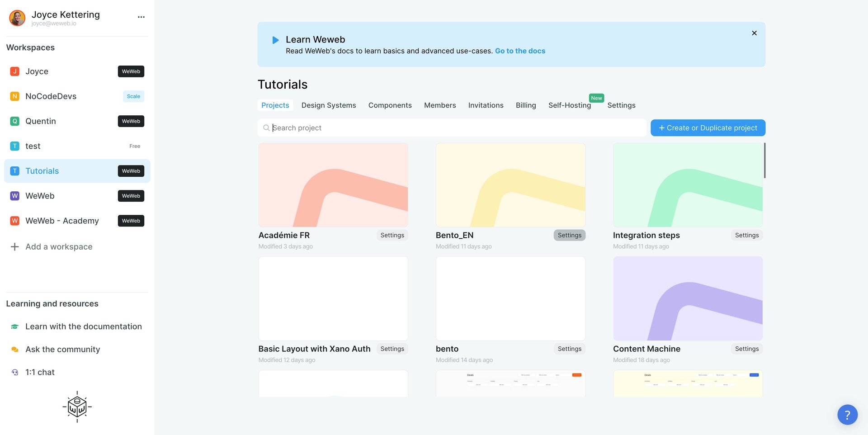Select the NoCodeDevs workspace

[77, 96]
